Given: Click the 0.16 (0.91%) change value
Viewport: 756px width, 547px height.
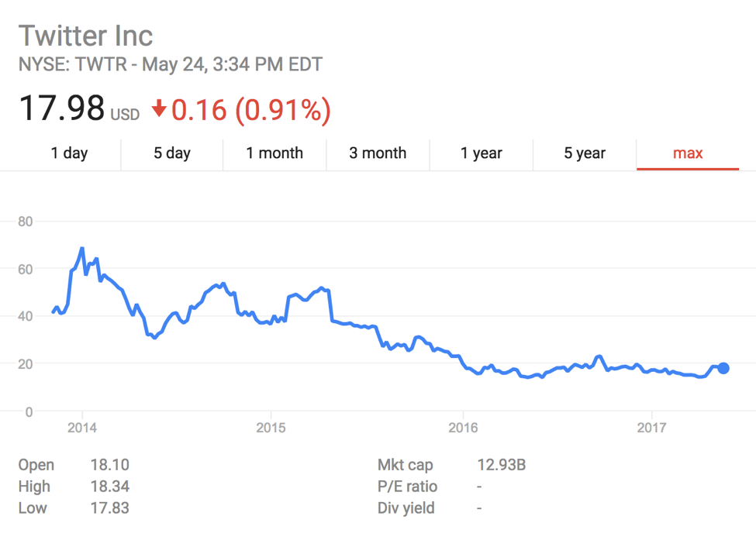Looking at the screenshot, I should click(x=251, y=110).
